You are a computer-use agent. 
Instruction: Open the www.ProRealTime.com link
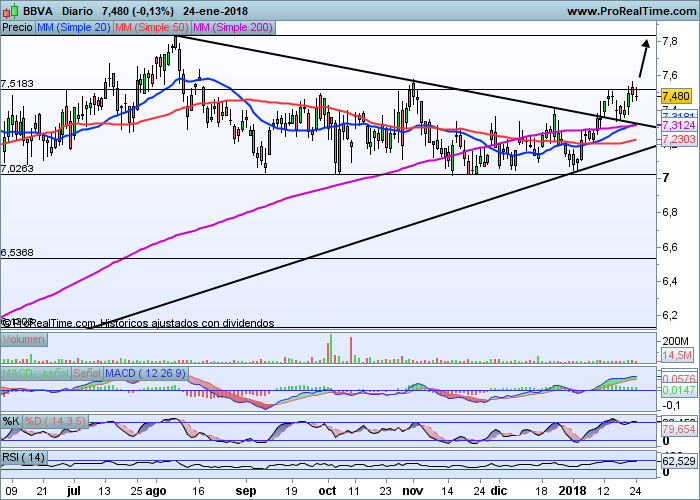(x=630, y=11)
